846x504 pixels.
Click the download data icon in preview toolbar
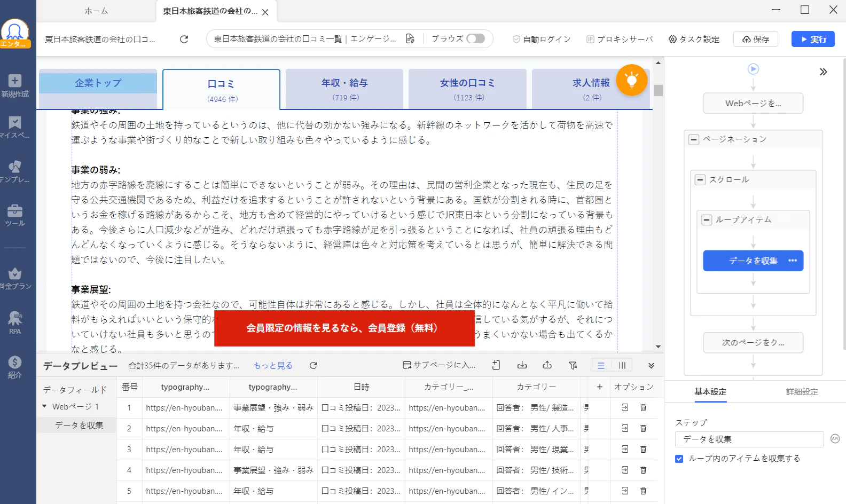click(x=522, y=365)
